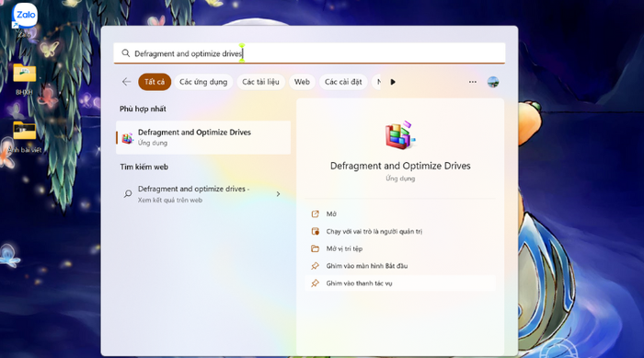Select the BHXH folder on desktop
Viewport: 644px width, 358px height.
pyautogui.click(x=24, y=79)
